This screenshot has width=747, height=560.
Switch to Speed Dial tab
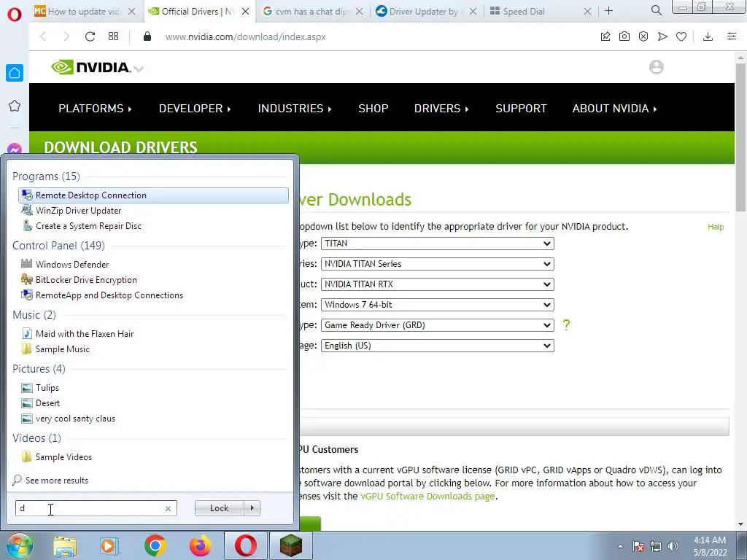533,12
